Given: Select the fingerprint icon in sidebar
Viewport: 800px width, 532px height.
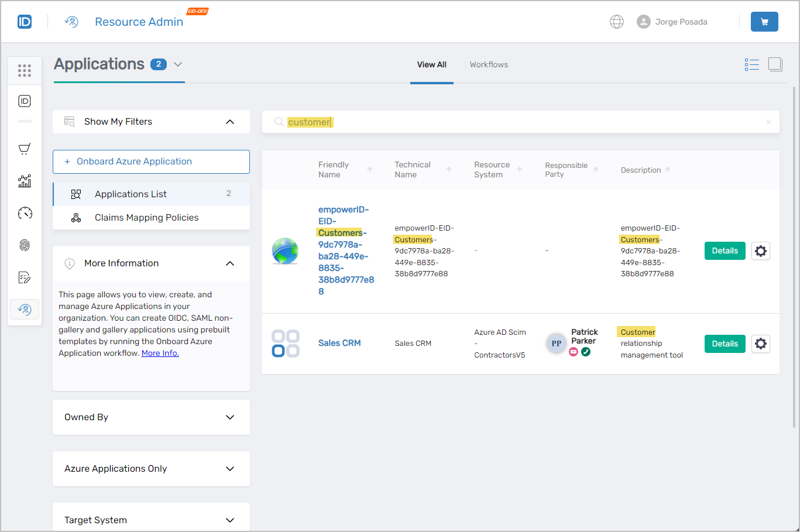Looking at the screenshot, I should click(25, 245).
